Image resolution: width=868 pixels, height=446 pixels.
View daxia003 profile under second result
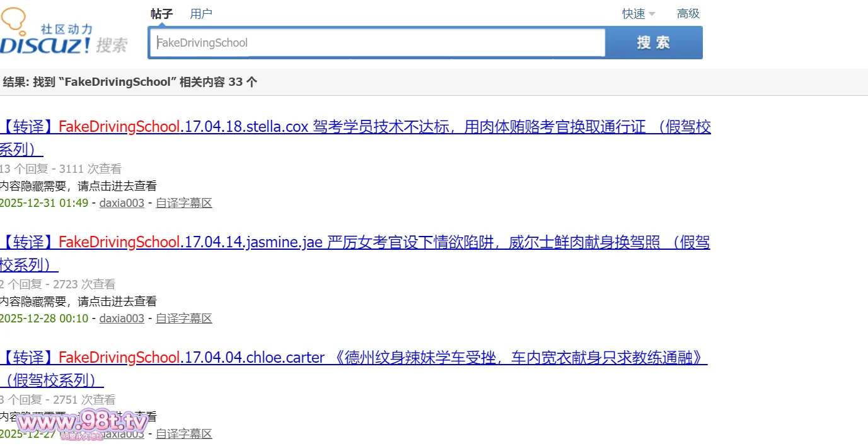click(x=122, y=319)
